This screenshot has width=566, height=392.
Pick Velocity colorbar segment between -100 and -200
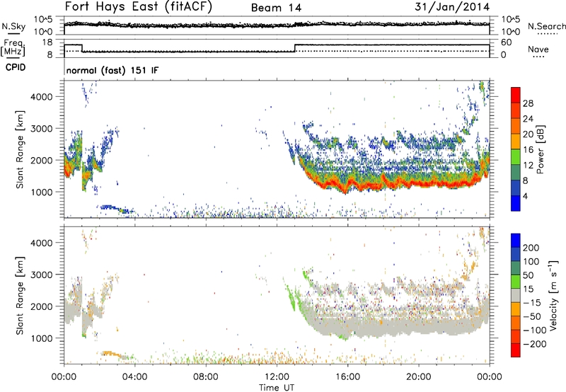[x=516, y=336]
